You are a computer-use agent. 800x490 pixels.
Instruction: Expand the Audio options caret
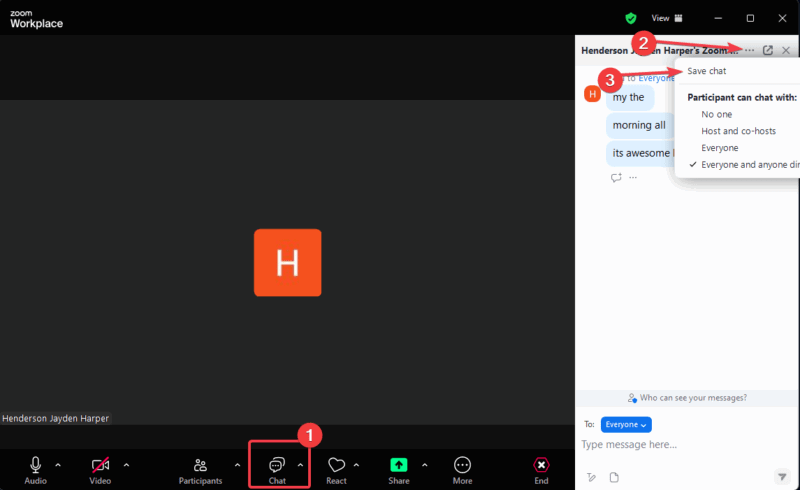(x=58, y=465)
